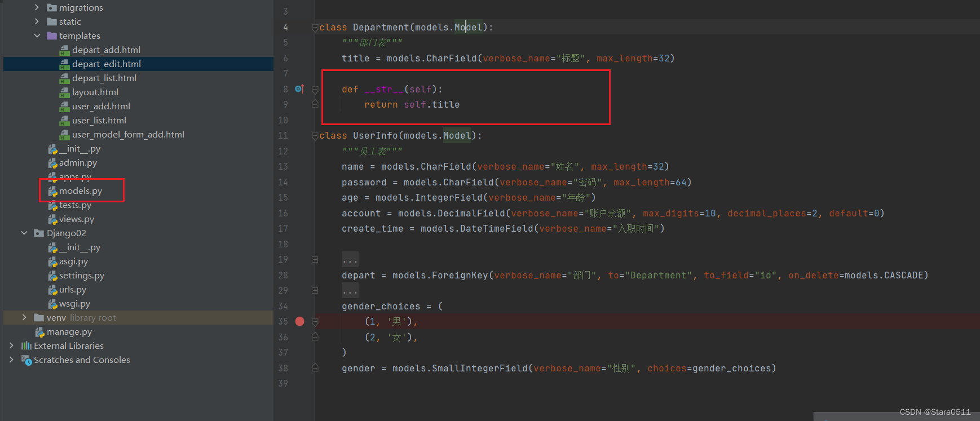Click wsgi.py Python file icon
The height and width of the screenshot is (421, 980).
coord(52,304)
